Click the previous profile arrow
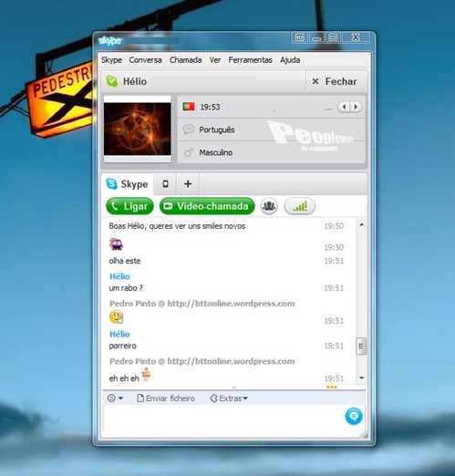Viewport: 455px width, 476px height. tap(344, 107)
